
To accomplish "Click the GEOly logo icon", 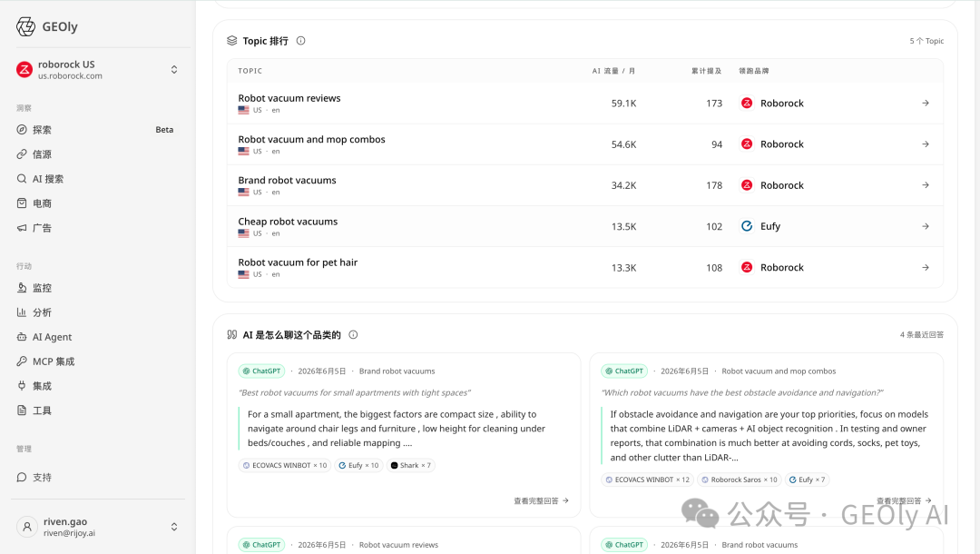I will pyautogui.click(x=25, y=26).
